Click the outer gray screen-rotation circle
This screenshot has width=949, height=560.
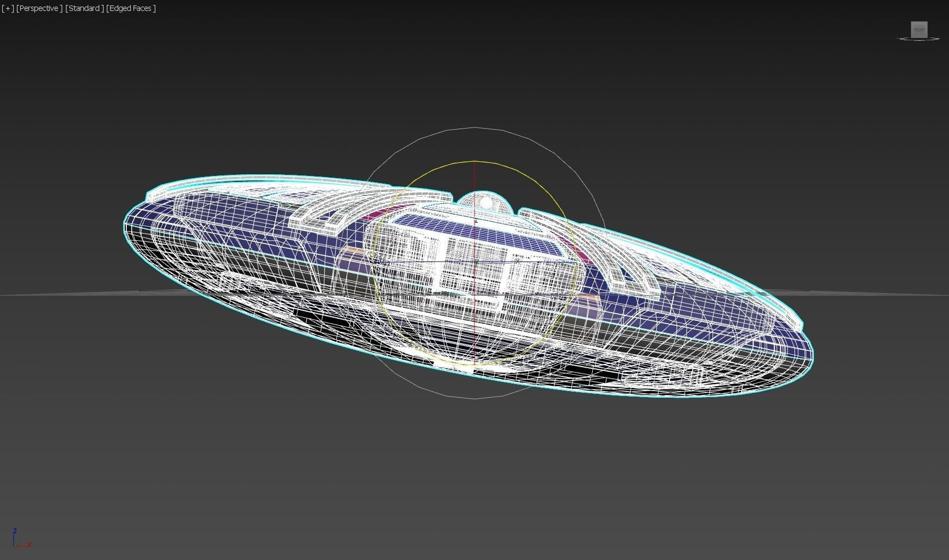tap(474, 127)
